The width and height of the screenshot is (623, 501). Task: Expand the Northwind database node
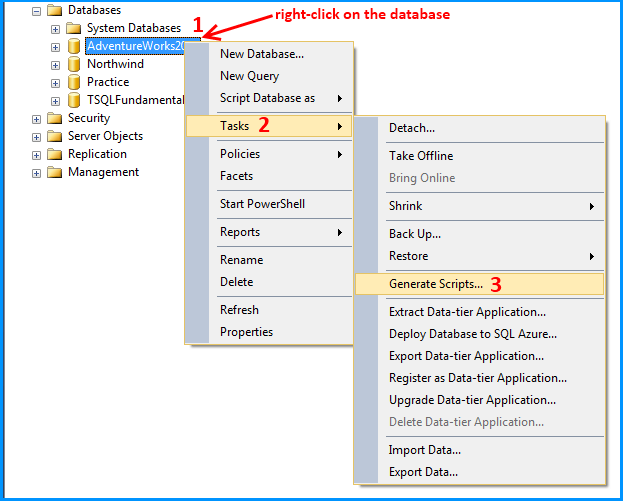(x=56, y=64)
